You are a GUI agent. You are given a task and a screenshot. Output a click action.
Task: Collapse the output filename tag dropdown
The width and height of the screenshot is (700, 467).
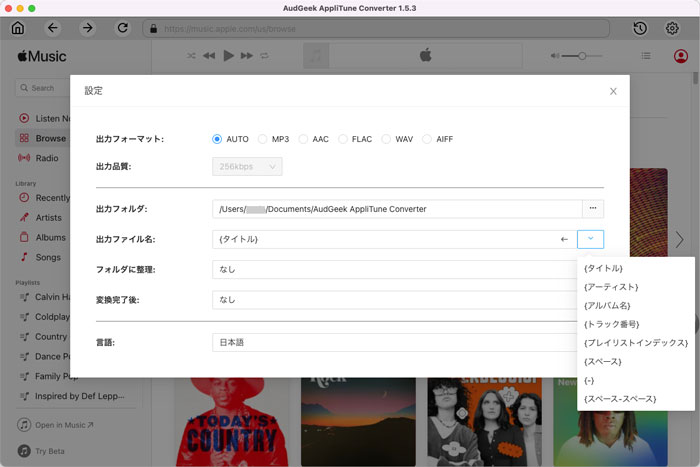[590, 239]
